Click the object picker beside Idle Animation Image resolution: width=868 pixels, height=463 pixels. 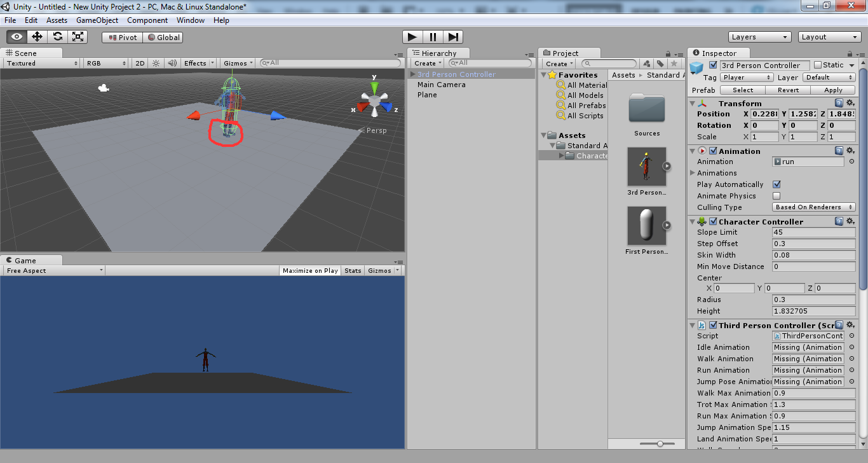tap(851, 347)
